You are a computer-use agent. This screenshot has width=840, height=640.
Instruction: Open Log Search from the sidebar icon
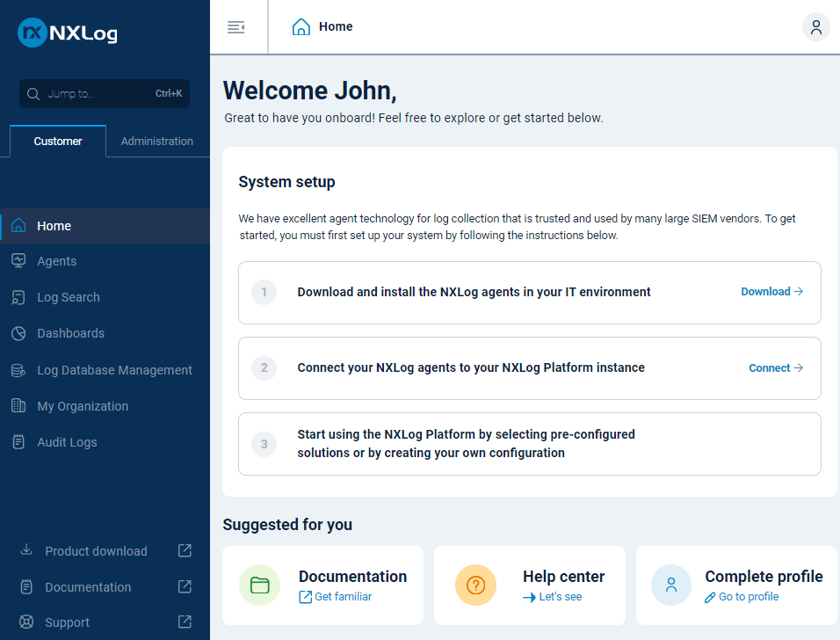click(18, 297)
